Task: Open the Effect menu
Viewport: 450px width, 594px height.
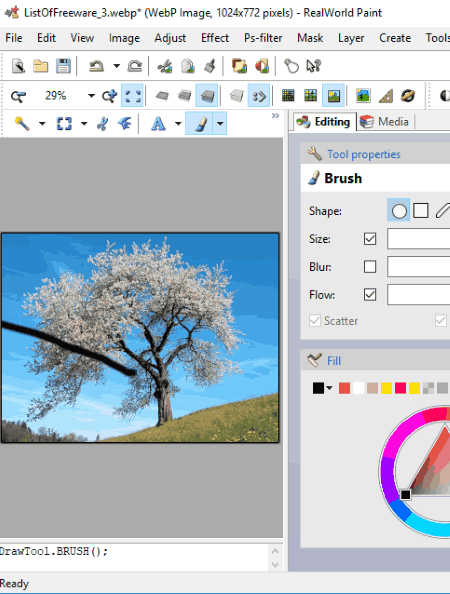Action: tap(215, 38)
